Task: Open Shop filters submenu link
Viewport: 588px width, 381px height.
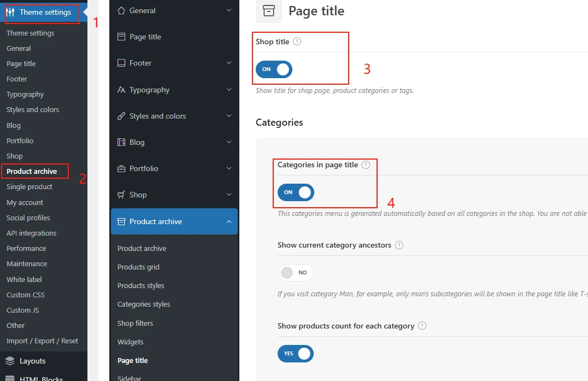Action: [135, 323]
